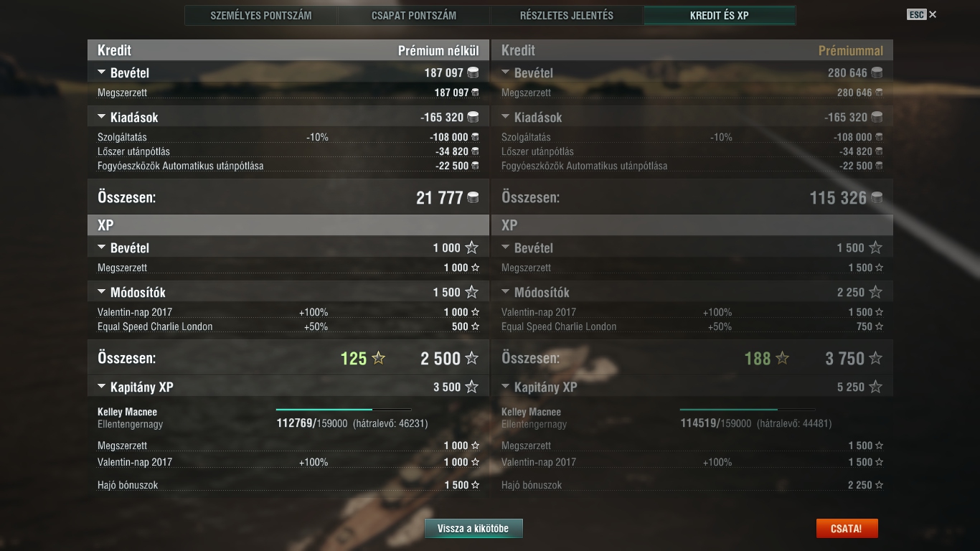Image resolution: width=980 pixels, height=551 pixels.
Task: Open the Részletes jelentés tab
Action: [567, 15]
